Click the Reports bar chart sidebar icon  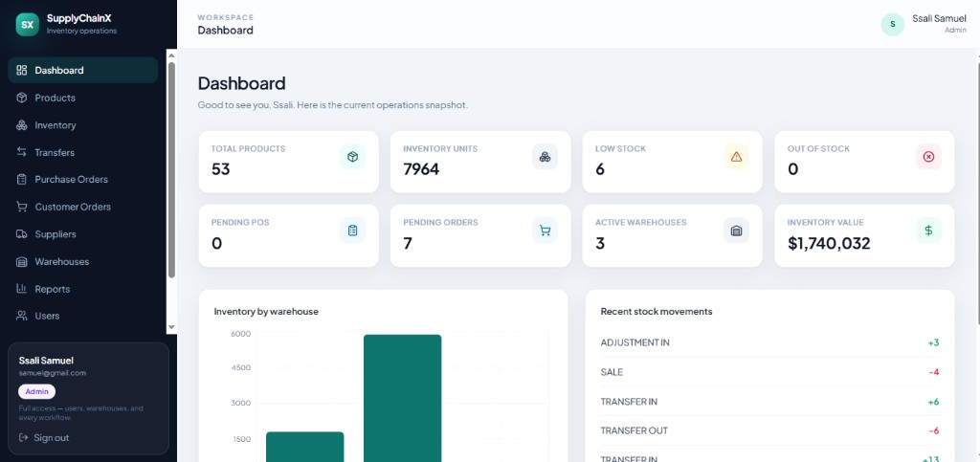tap(22, 289)
